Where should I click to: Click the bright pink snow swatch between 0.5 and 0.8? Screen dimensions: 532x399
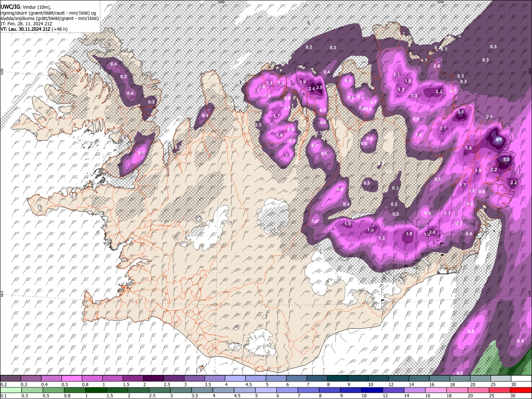(71, 379)
